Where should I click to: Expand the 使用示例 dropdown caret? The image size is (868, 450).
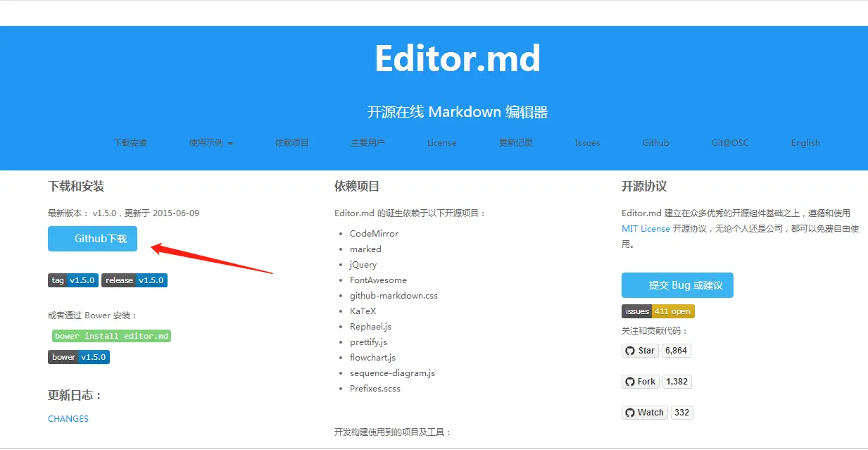point(230,144)
